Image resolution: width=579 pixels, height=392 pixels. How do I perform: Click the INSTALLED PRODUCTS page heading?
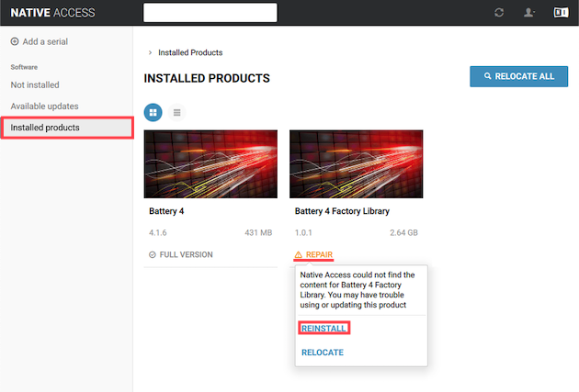tap(207, 79)
